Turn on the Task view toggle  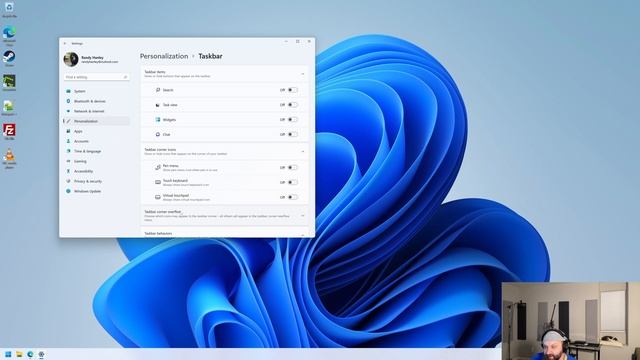coord(293,105)
